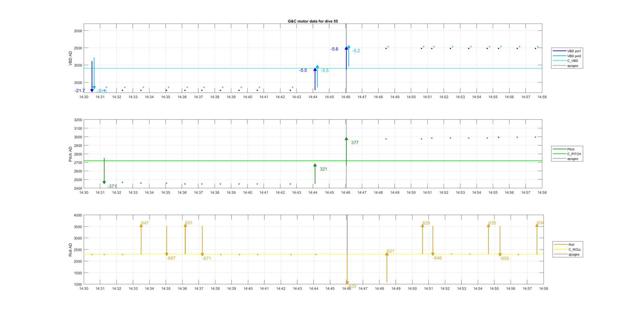Click the "14:46" time tick under the Pitch plot
The width and height of the screenshot is (644, 319).
coord(346,192)
